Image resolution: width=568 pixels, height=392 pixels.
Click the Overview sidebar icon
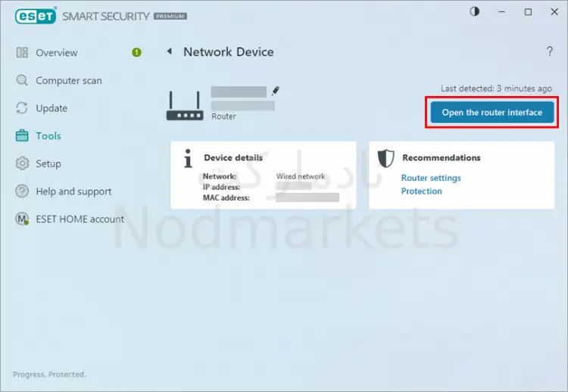coord(22,52)
